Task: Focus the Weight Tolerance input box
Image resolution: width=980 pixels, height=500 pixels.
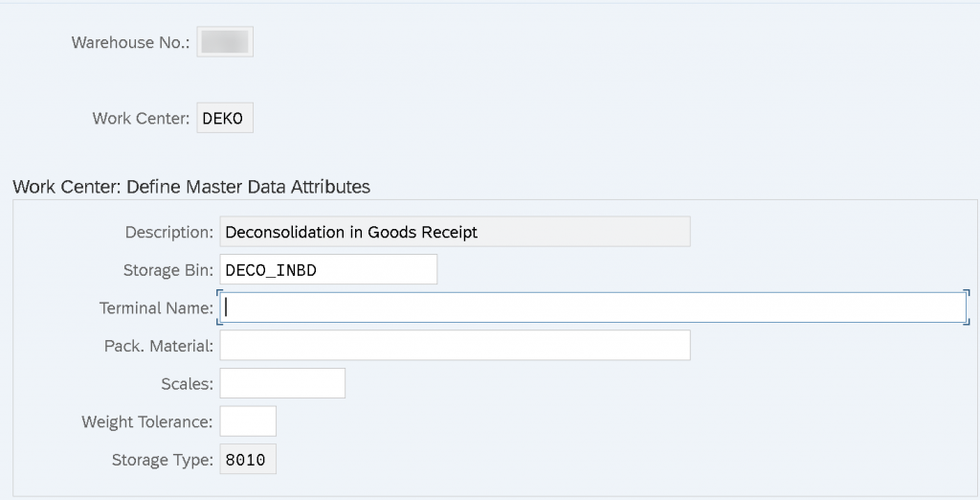Action: tap(248, 421)
